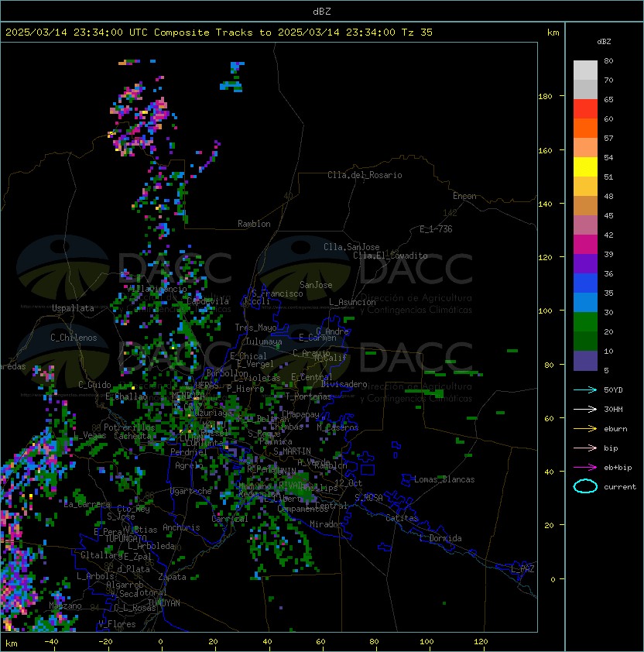Click the SanJose map label
The height and width of the screenshot is (652, 644).
click(x=316, y=285)
